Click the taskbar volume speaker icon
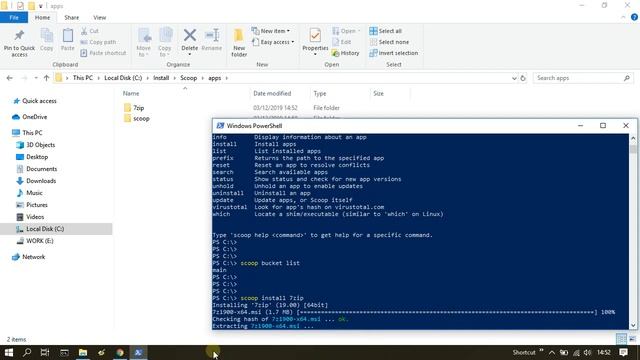The height and width of the screenshot is (360, 640). [x=587, y=352]
